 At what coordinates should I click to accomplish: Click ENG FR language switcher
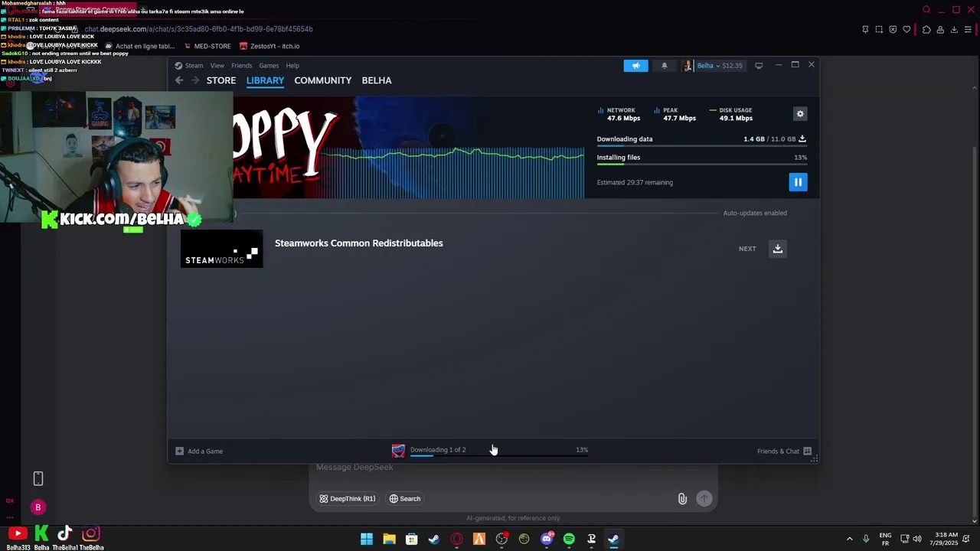coord(885,540)
